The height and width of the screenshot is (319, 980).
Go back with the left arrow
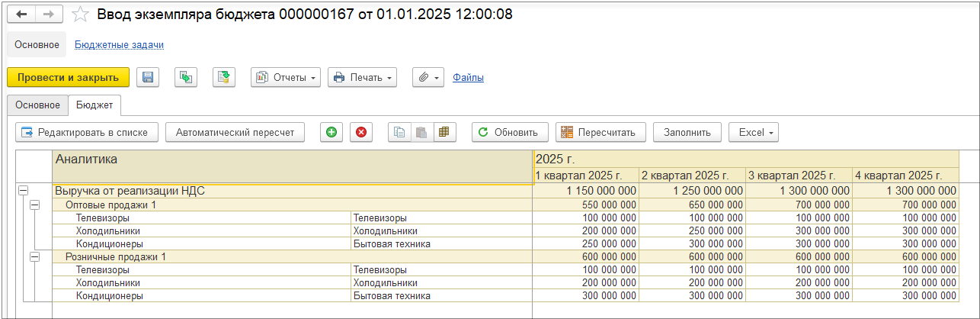pos(21,14)
